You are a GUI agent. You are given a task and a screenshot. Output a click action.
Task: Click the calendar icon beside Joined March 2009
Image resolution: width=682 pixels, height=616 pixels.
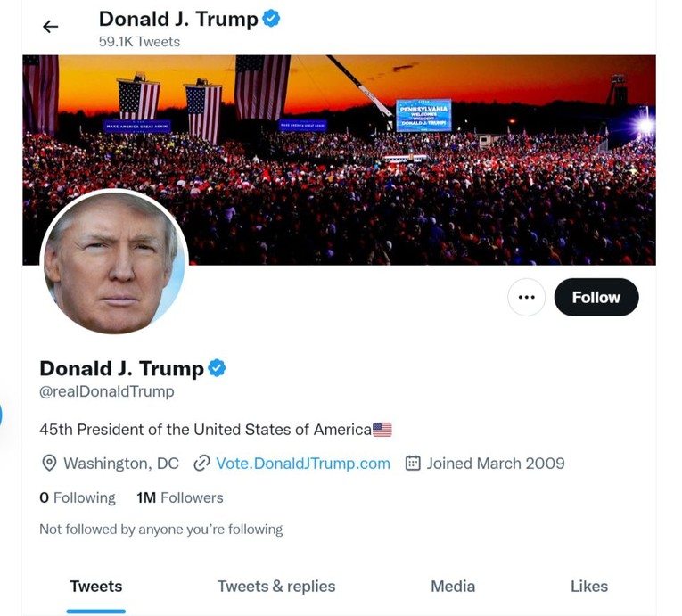point(413,464)
